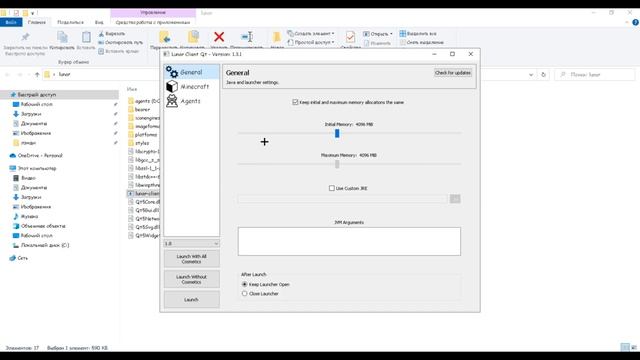Screen dimensions: 640x360
Task: Switch Explorer to details view icon in status bar
Action: (625, 347)
